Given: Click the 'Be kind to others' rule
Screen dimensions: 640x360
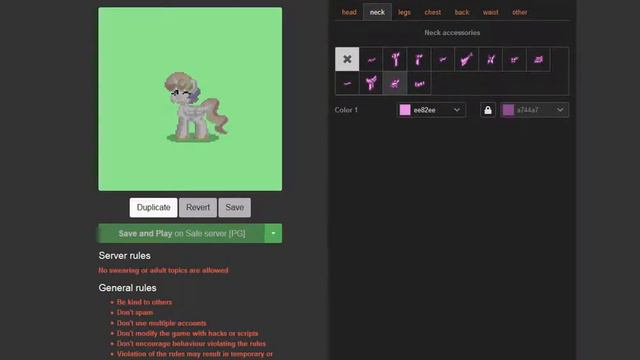Looking at the screenshot, I should [144, 302].
